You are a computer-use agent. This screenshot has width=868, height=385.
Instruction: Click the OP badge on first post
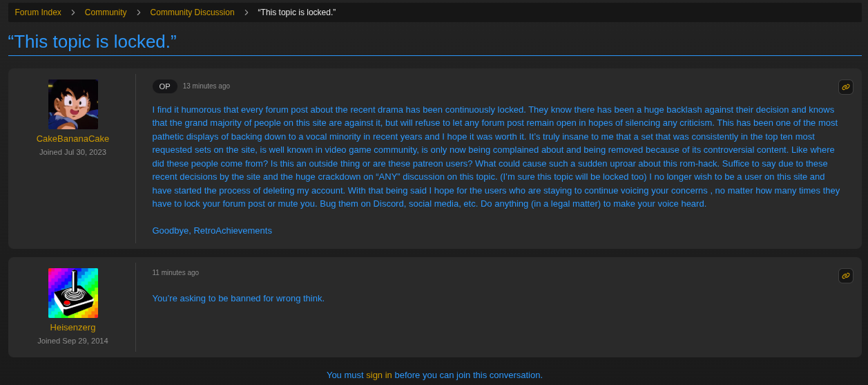tap(165, 86)
